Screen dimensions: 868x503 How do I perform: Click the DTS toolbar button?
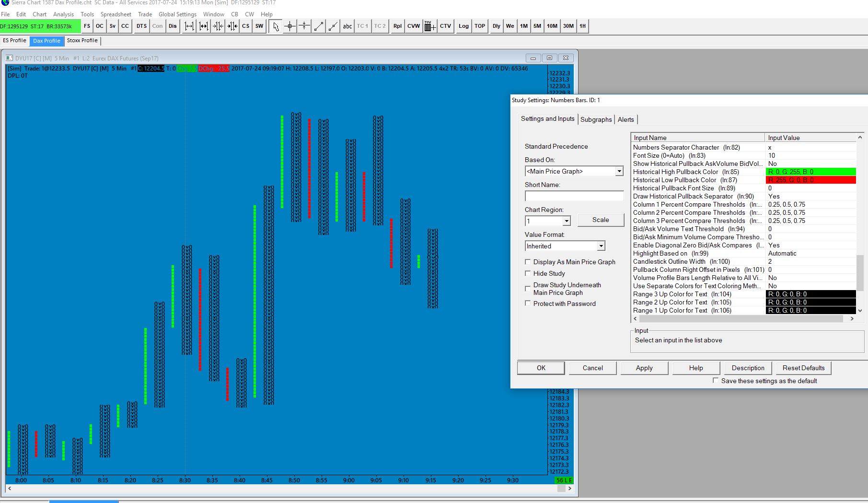pyautogui.click(x=141, y=26)
